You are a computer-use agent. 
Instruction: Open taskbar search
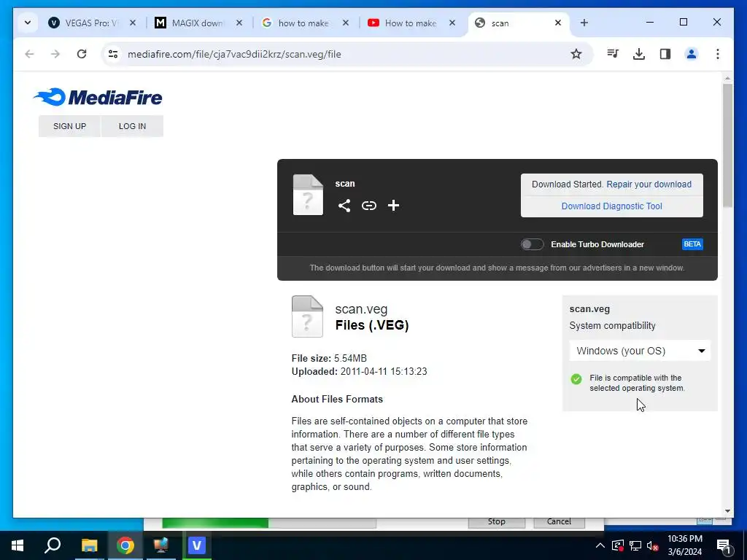tap(53, 545)
